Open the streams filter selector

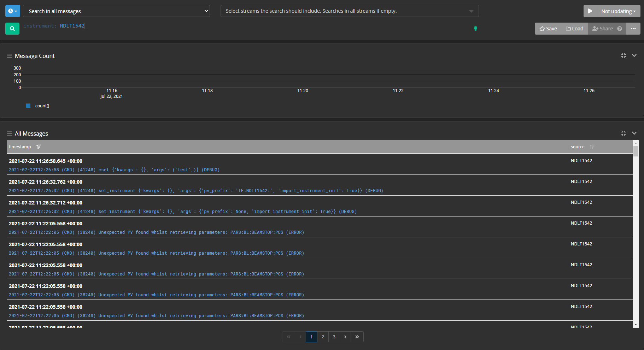pyautogui.click(x=350, y=11)
